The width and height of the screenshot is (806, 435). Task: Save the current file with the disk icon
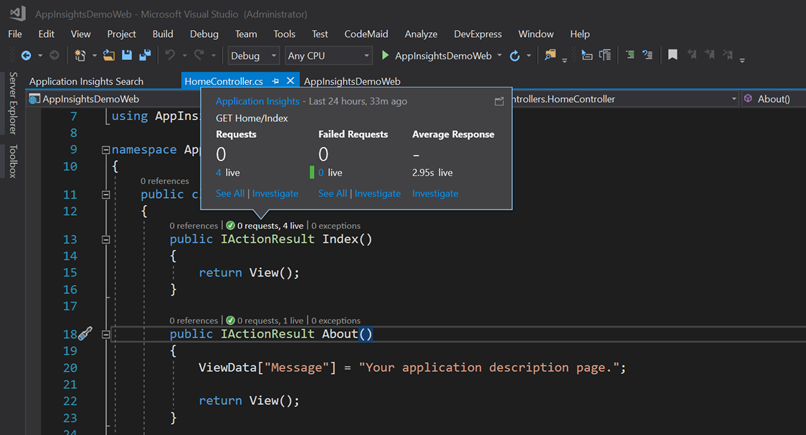(126, 55)
